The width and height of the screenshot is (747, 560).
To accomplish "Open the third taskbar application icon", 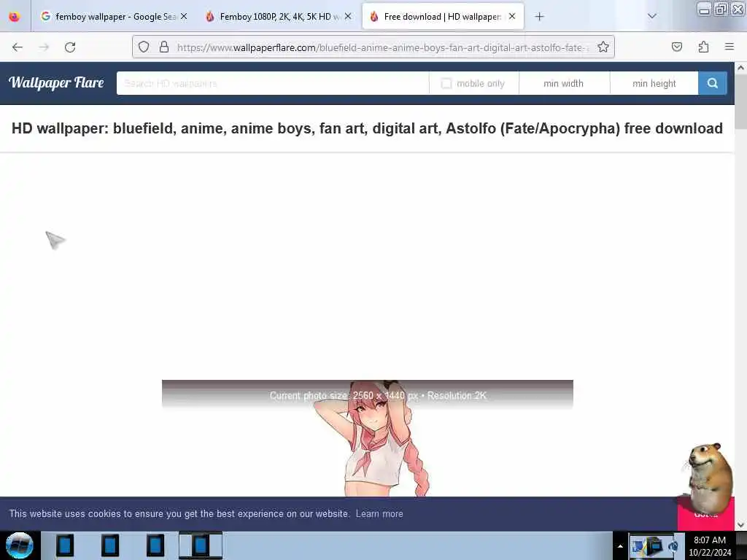I will (155, 545).
